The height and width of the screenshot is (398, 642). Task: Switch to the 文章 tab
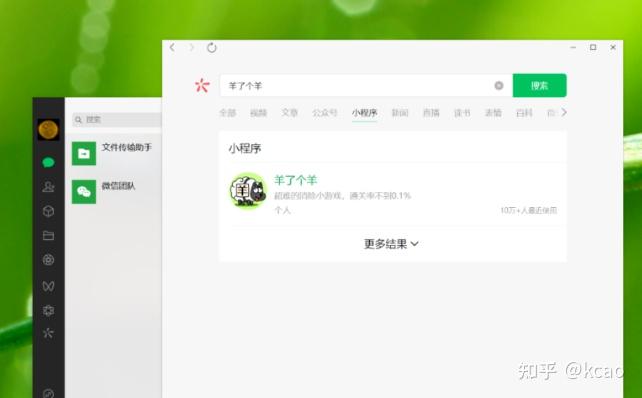tap(289, 113)
